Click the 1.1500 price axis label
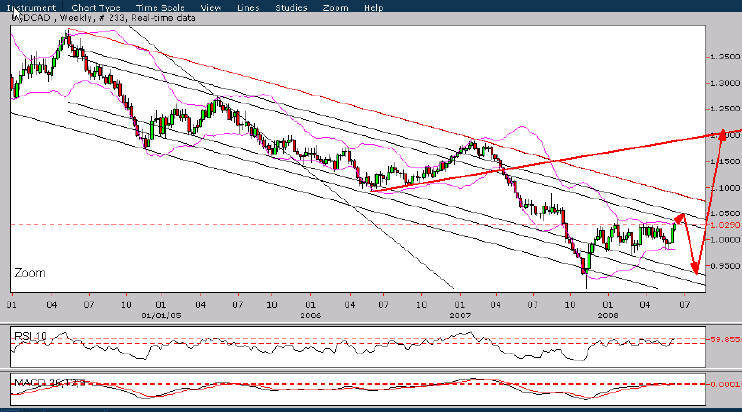The image size is (742, 412). click(725, 161)
